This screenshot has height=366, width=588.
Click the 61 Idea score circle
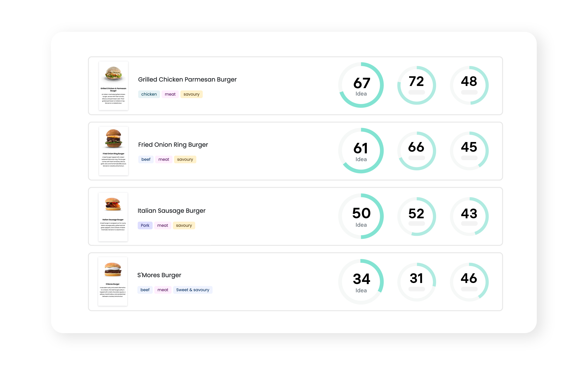[361, 151]
